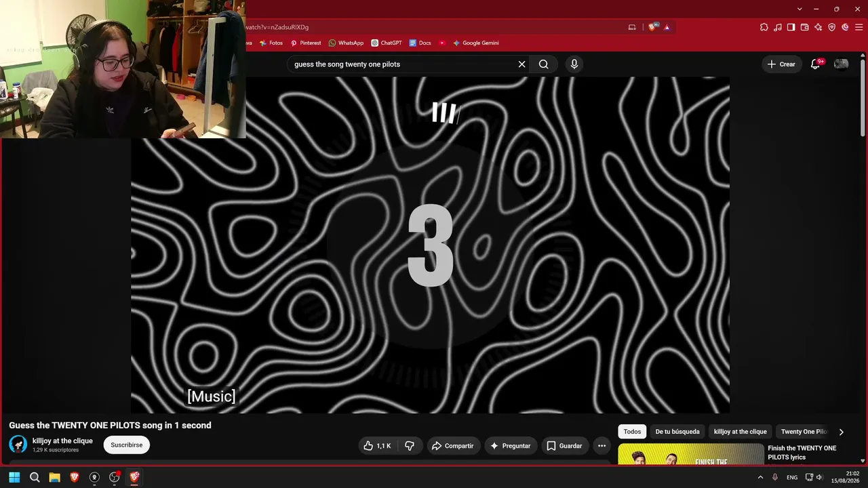Open the ChatGPT bookmark
The width and height of the screenshot is (868, 488).
pyautogui.click(x=387, y=43)
